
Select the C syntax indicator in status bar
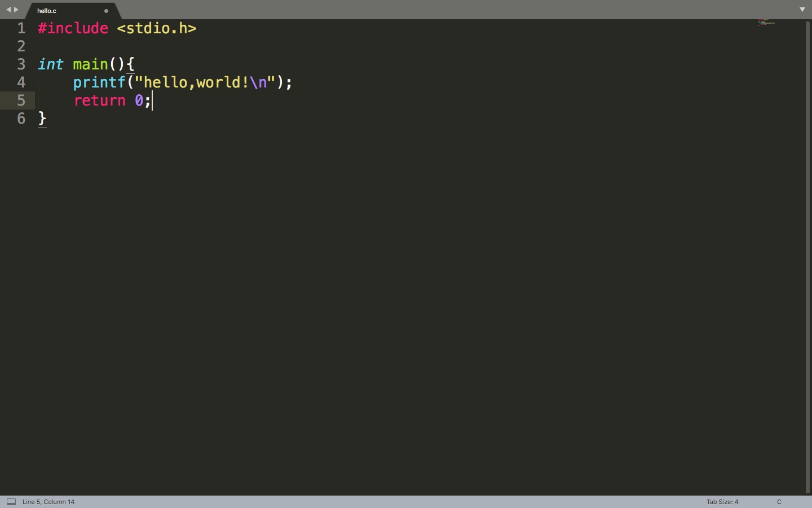coord(780,502)
